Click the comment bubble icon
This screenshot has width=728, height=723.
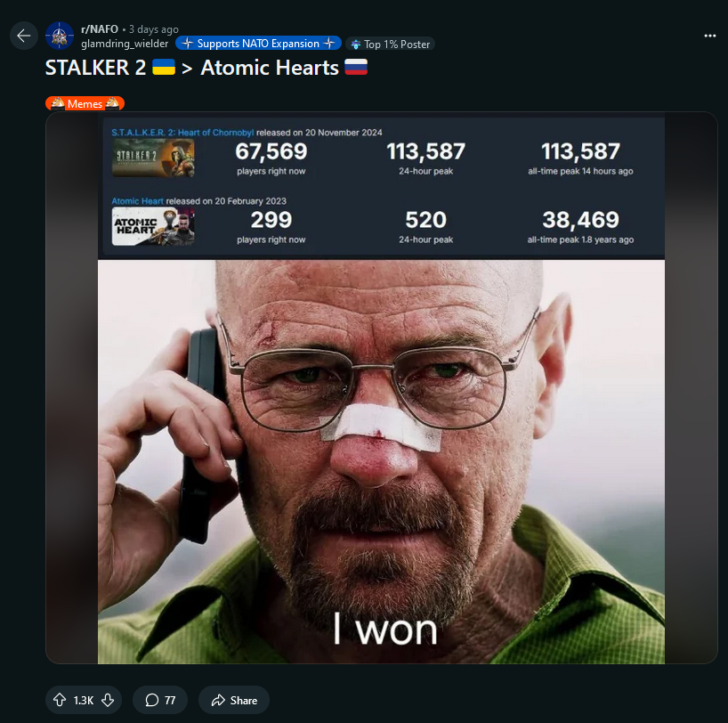click(152, 700)
